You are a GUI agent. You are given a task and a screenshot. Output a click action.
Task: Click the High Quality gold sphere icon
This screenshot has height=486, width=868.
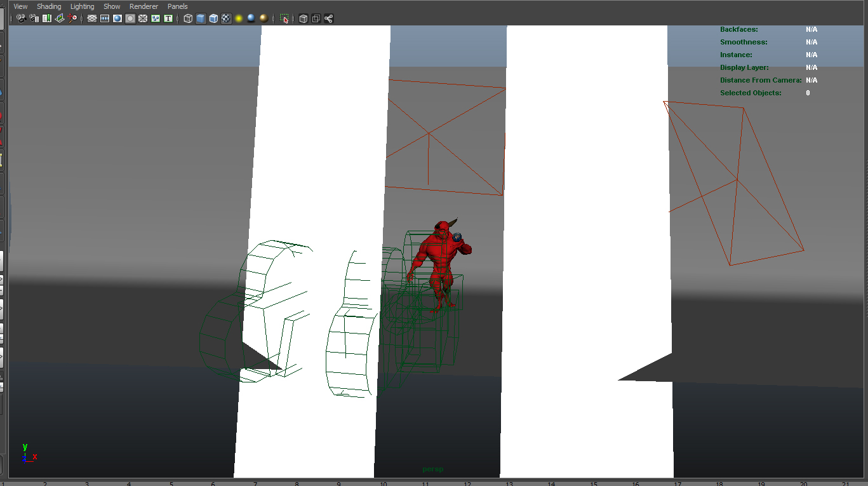[x=264, y=18]
